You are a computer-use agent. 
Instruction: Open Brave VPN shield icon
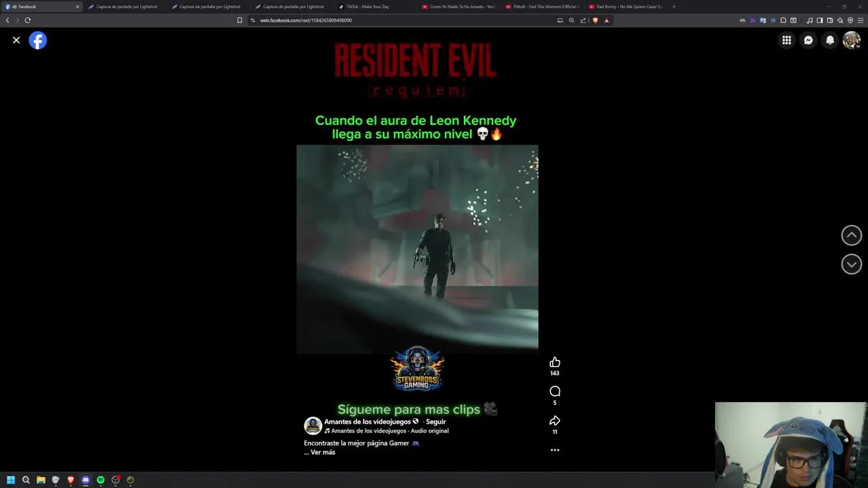[850, 20]
